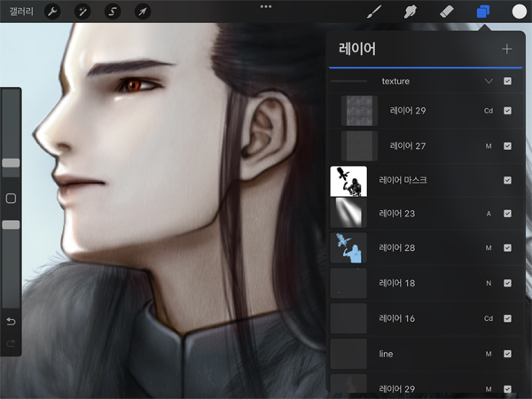The height and width of the screenshot is (399, 532).
Task: Close the Layers panel via Layers icon
Action: click(483, 12)
